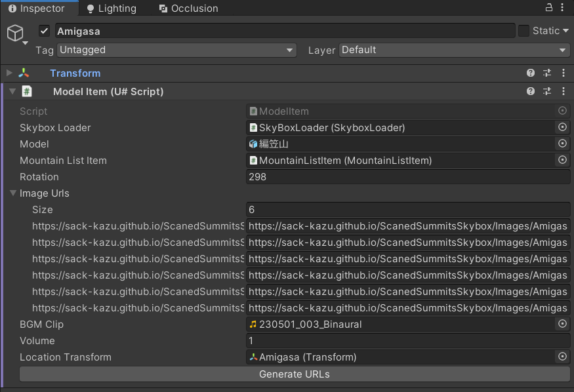Image resolution: width=574 pixels, height=392 pixels.
Task: Edit the Amigasa object name field
Action: (x=285, y=31)
